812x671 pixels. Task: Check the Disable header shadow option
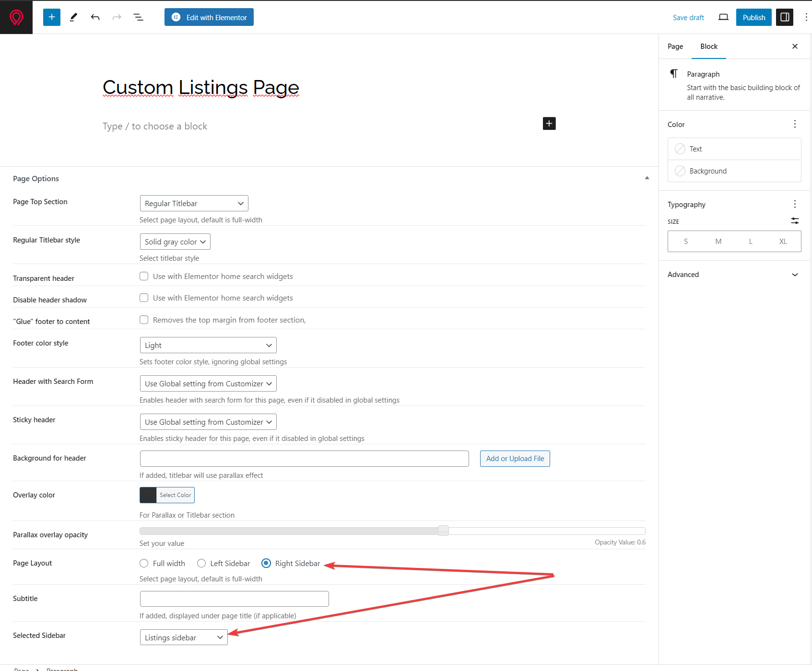[144, 298]
